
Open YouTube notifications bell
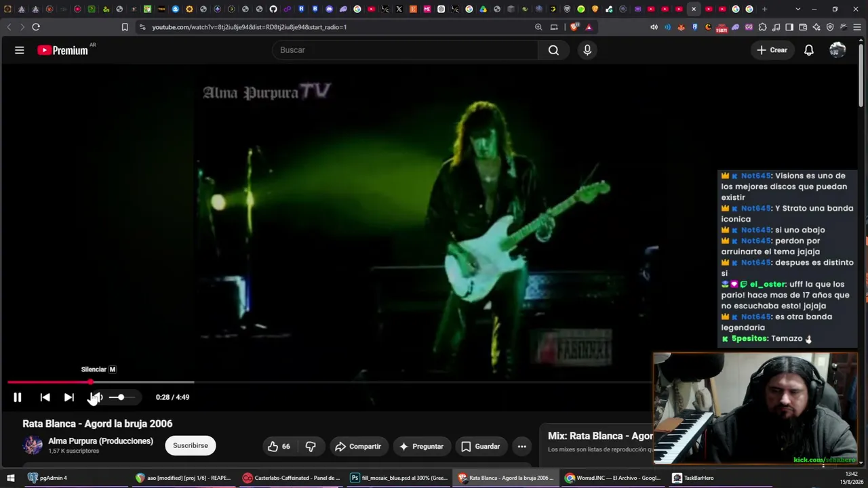[x=809, y=50]
